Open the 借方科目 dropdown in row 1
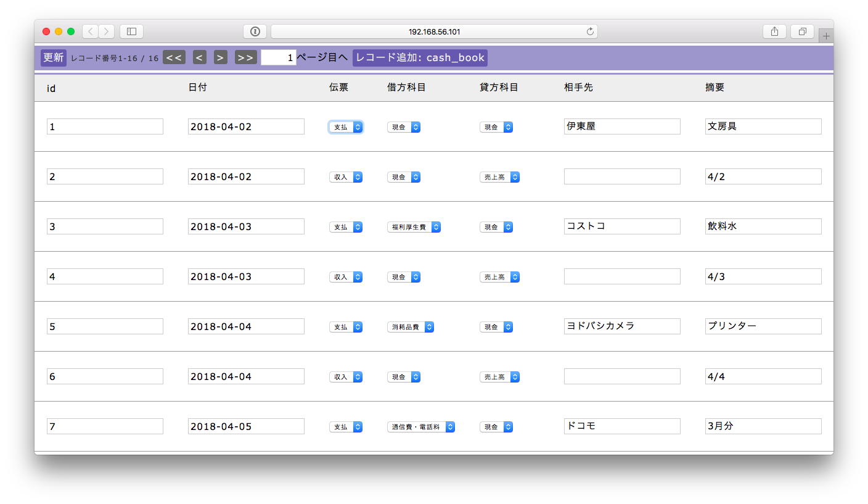Image resolution: width=868 pixels, height=504 pixels. click(x=404, y=127)
